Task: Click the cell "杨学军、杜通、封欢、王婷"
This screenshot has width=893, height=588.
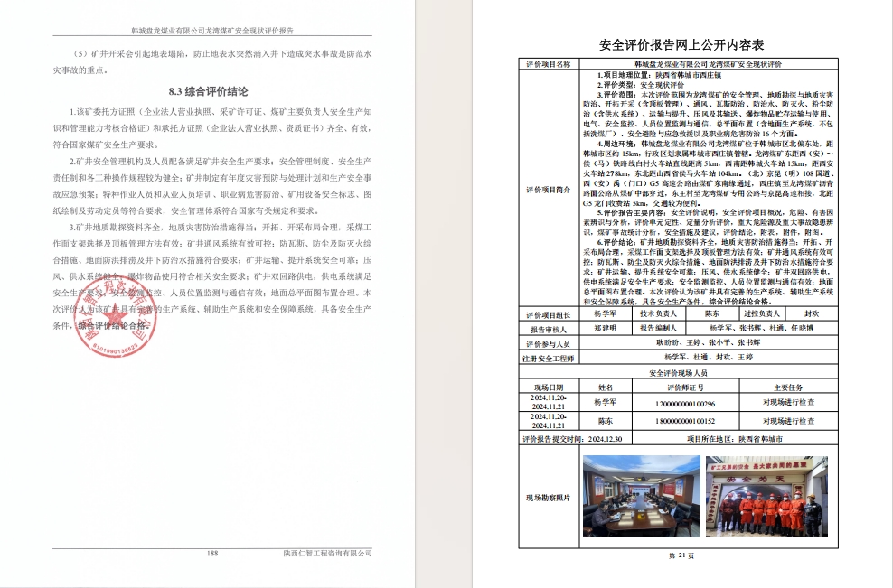Action: click(709, 358)
